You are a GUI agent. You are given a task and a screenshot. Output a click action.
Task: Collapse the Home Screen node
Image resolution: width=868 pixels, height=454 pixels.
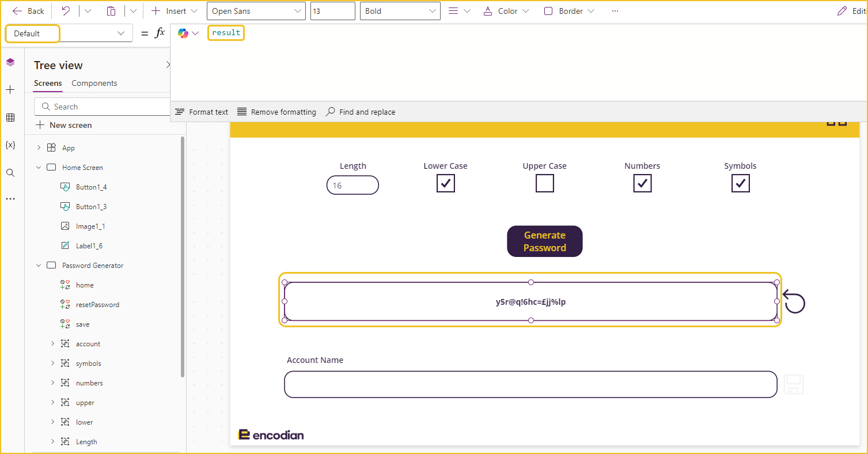click(x=39, y=168)
